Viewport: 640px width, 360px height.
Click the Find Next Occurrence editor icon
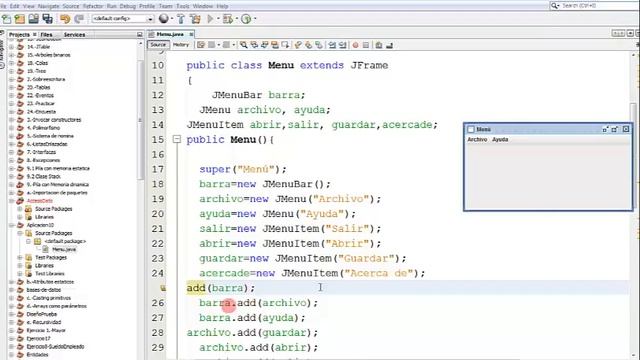coord(264,45)
